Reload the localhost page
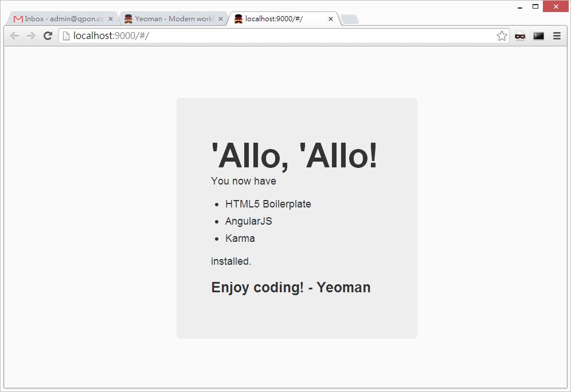This screenshot has height=392, width=571. click(x=48, y=36)
